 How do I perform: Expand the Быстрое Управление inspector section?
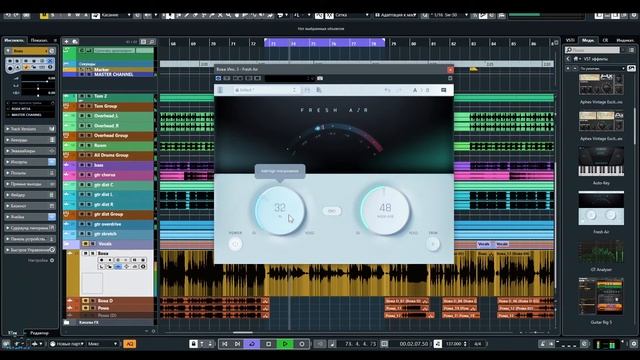[x=30, y=250]
